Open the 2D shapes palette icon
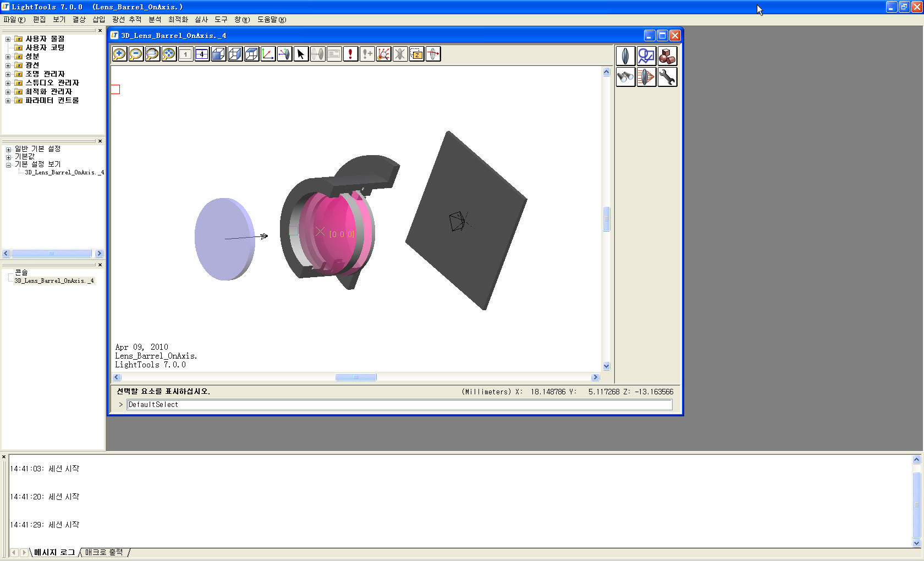 point(646,56)
